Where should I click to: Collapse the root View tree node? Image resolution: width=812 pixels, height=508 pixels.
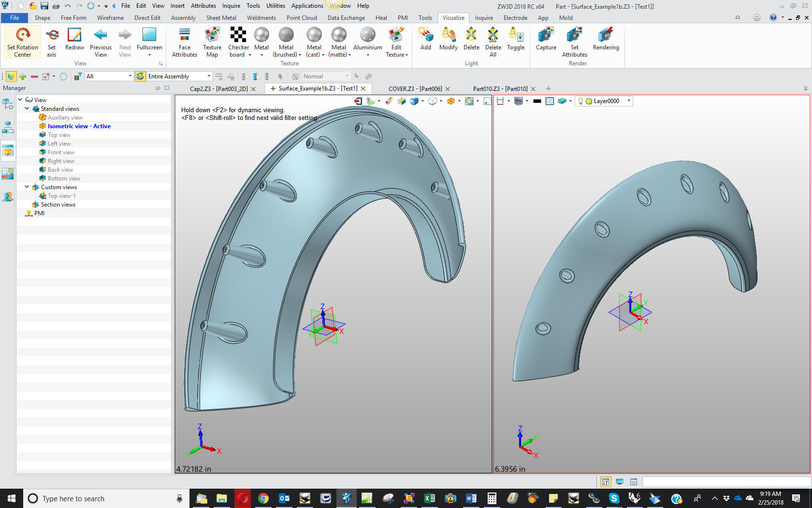click(x=20, y=100)
